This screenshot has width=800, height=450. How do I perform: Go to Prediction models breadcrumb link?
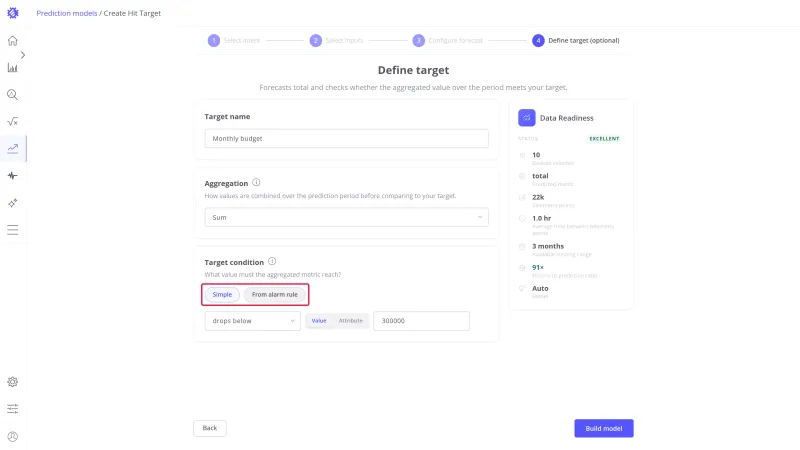(x=66, y=13)
